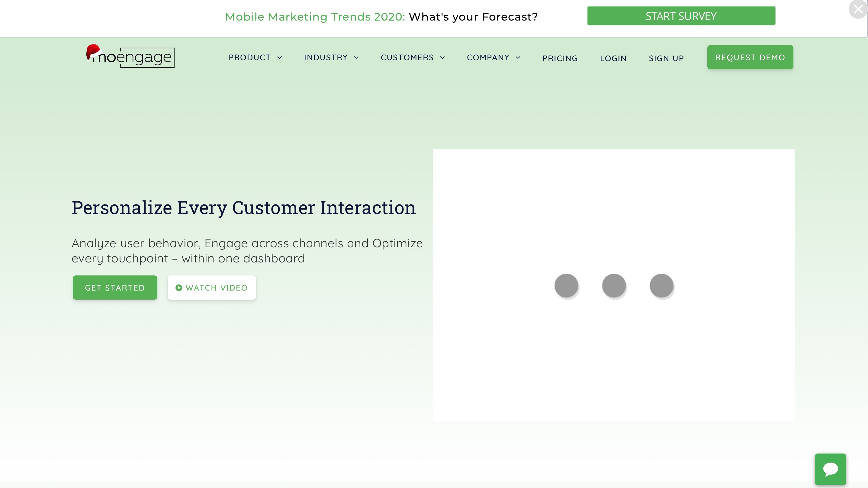Click the GET STARTED button
Screen dimensions: 868x488
[x=114, y=288]
